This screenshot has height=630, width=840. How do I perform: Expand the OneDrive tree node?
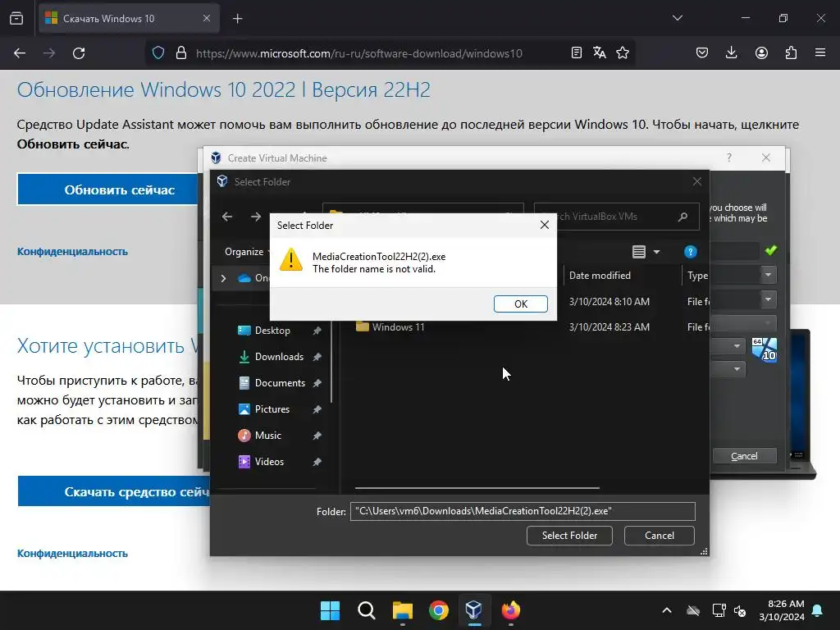pos(223,278)
